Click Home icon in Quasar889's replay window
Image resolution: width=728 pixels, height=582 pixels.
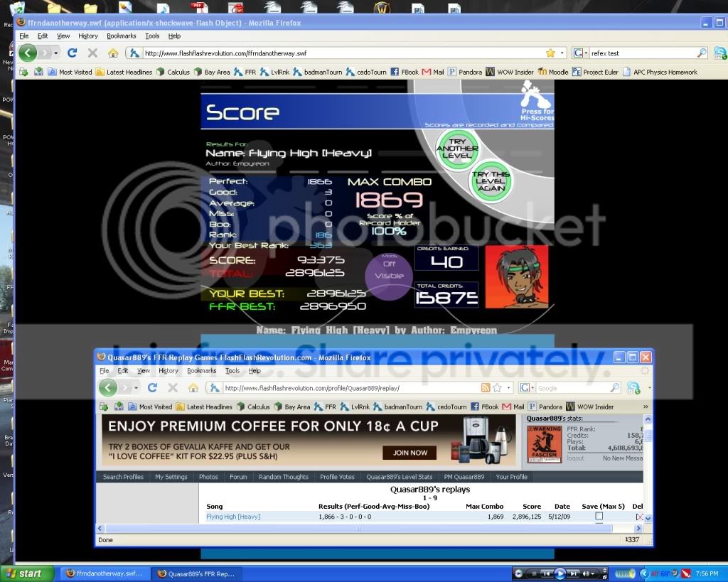pyautogui.click(x=193, y=388)
